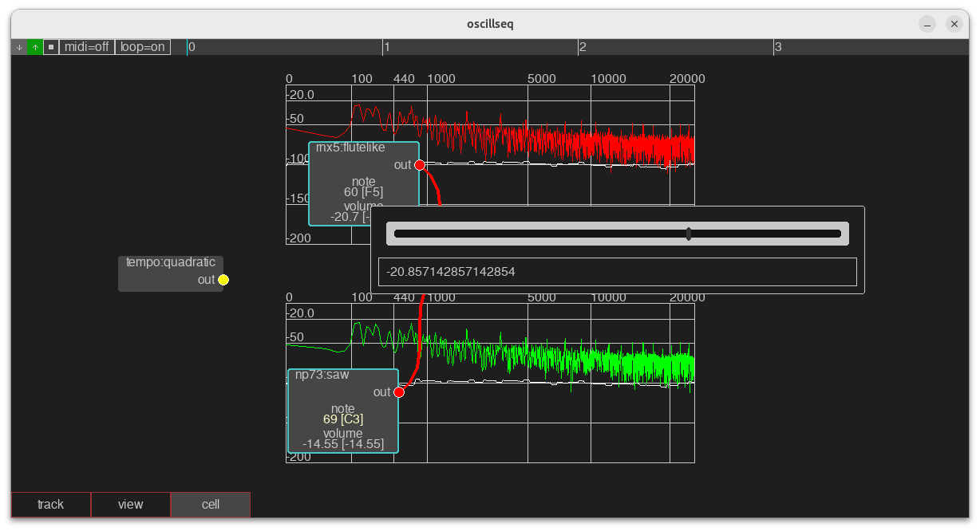Click the down arrow button in toolbar
The height and width of the screenshot is (531, 980).
pos(19,47)
